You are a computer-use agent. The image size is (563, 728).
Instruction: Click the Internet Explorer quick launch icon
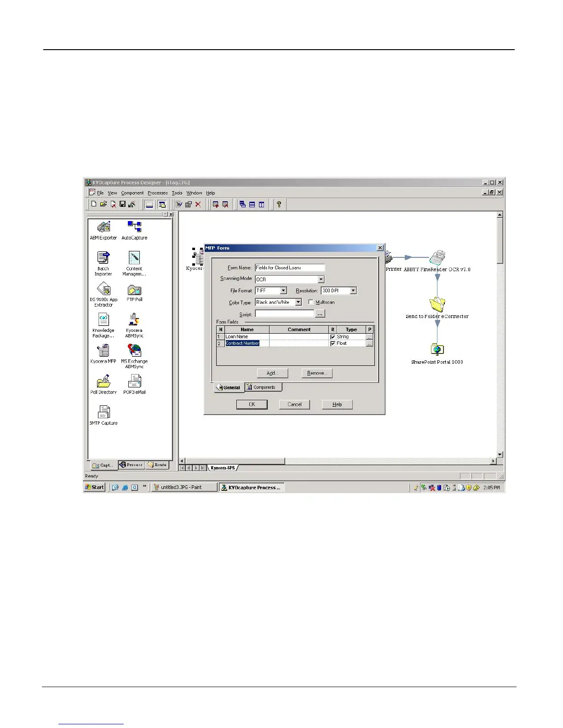pos(125,488)
